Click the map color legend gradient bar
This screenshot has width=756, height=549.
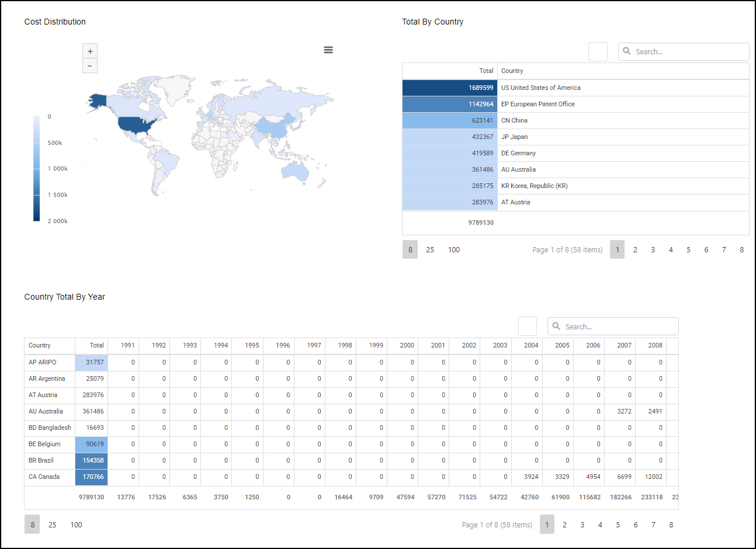coord(37,168)
